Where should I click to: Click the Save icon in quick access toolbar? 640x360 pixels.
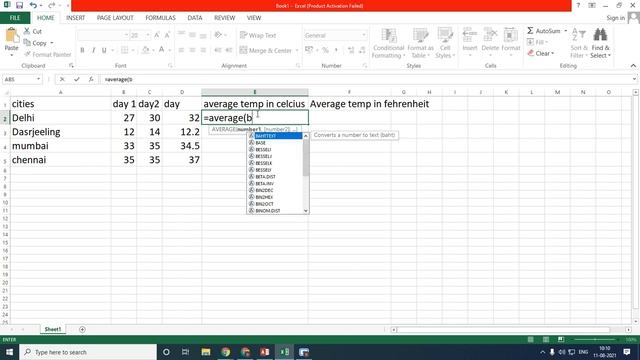click(19, 5)
